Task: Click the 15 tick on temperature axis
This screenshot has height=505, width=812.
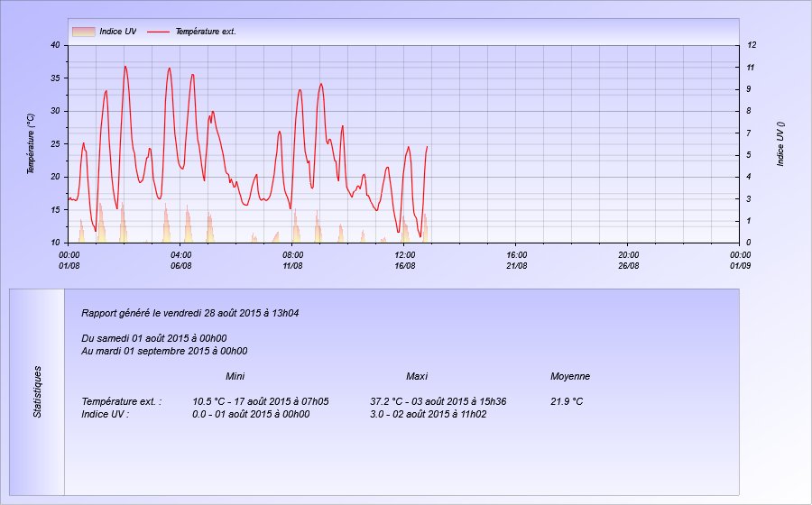Action: click(55, 209)
